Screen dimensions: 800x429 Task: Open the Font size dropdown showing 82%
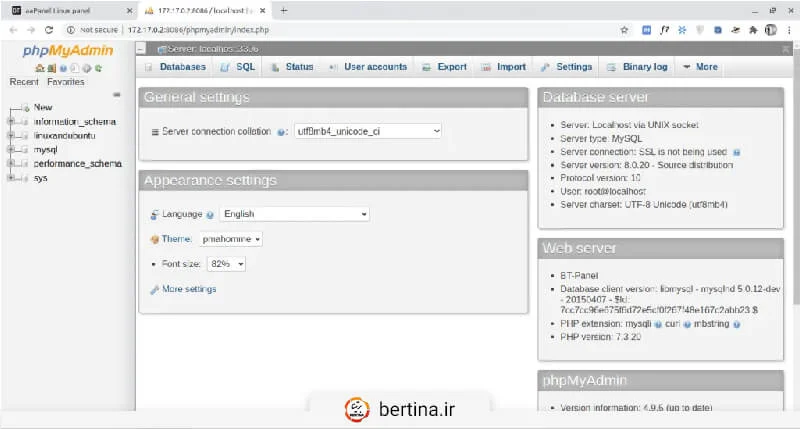(226, 264)
